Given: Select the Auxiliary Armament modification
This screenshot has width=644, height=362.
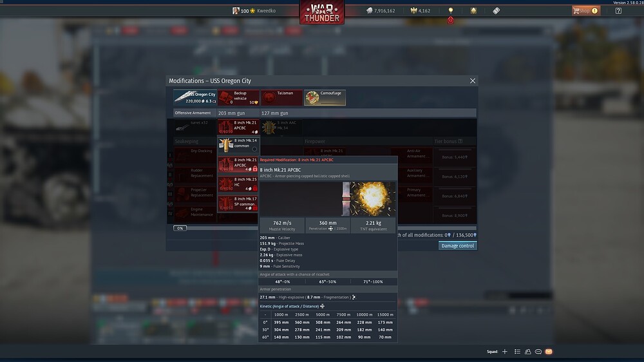Looking at the screenshot, I should (x=412, y=175).
